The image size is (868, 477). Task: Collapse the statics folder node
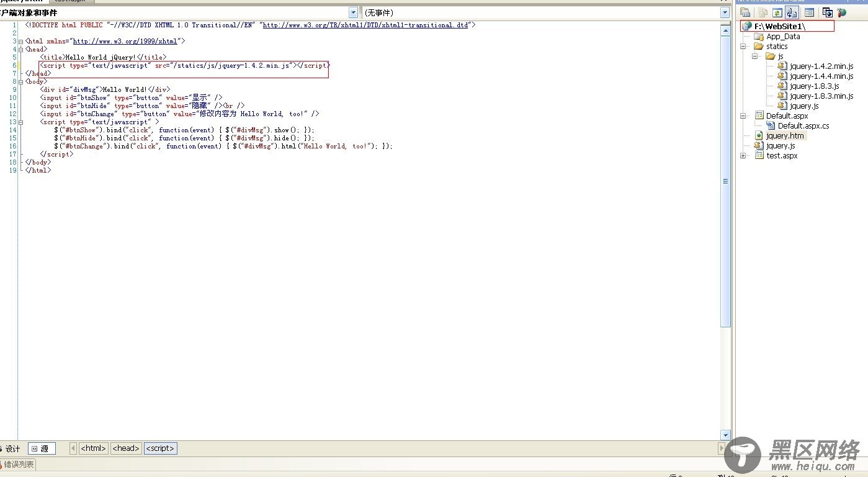pos(743,47)
